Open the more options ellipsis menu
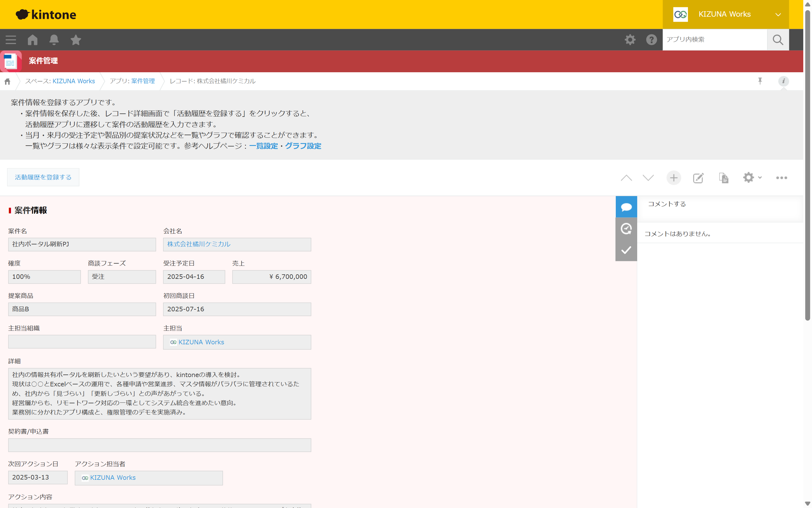The image size is (812, 508). coord(782,178)
